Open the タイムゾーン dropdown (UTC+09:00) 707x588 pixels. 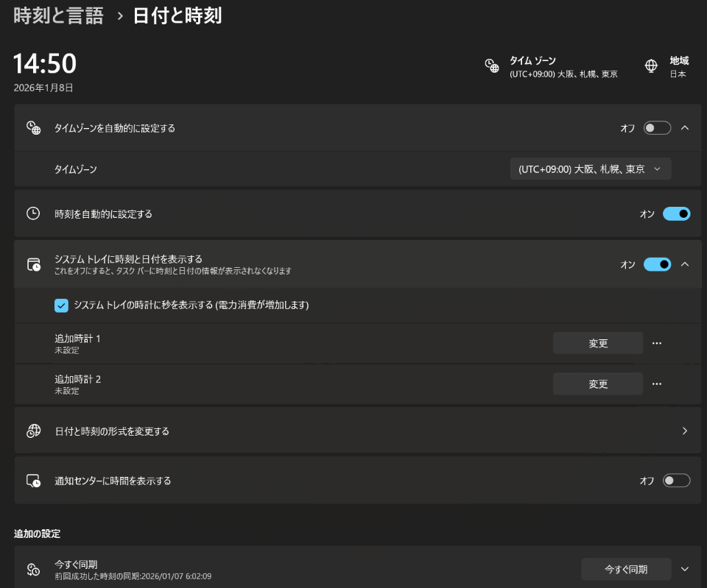(590, 169)
